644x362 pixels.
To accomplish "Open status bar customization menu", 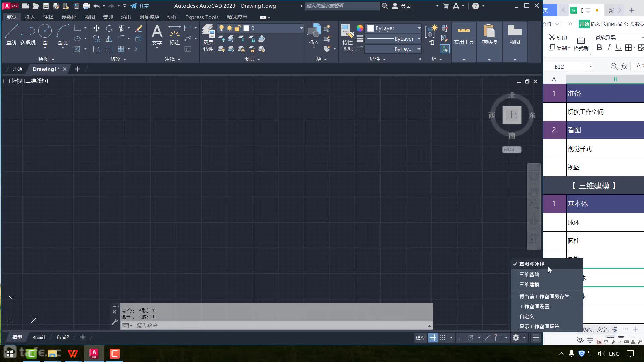I will (x=536, y=338).
